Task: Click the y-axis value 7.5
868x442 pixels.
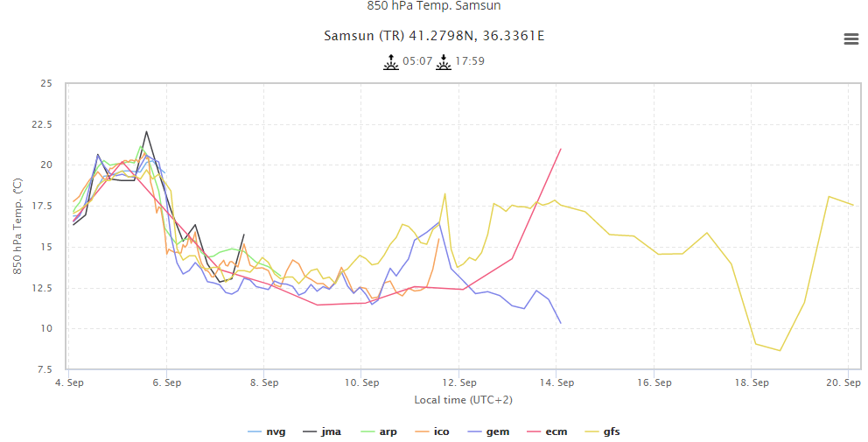Action: pos(45,369)
